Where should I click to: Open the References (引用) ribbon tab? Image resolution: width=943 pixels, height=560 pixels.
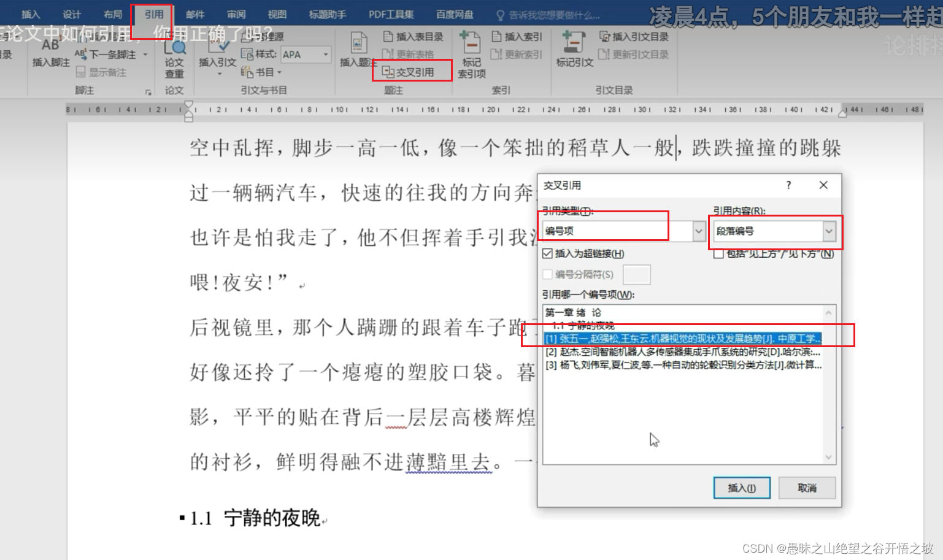(x=153, y=14)
